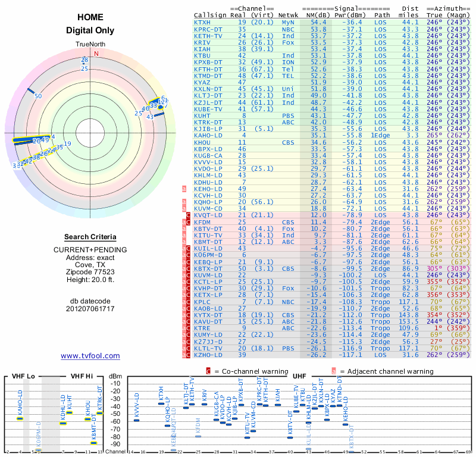This screenshot has width=476, height=457.
Task: Click the Pwr(dBm) column header
Action: click(350, 15)
